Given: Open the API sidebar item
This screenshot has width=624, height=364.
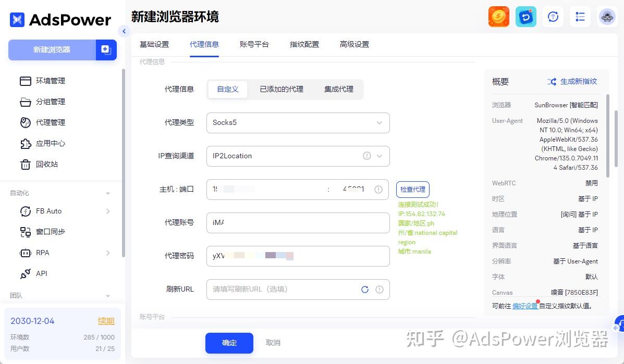Looking at the screenshot, I should tap(41, 273).
